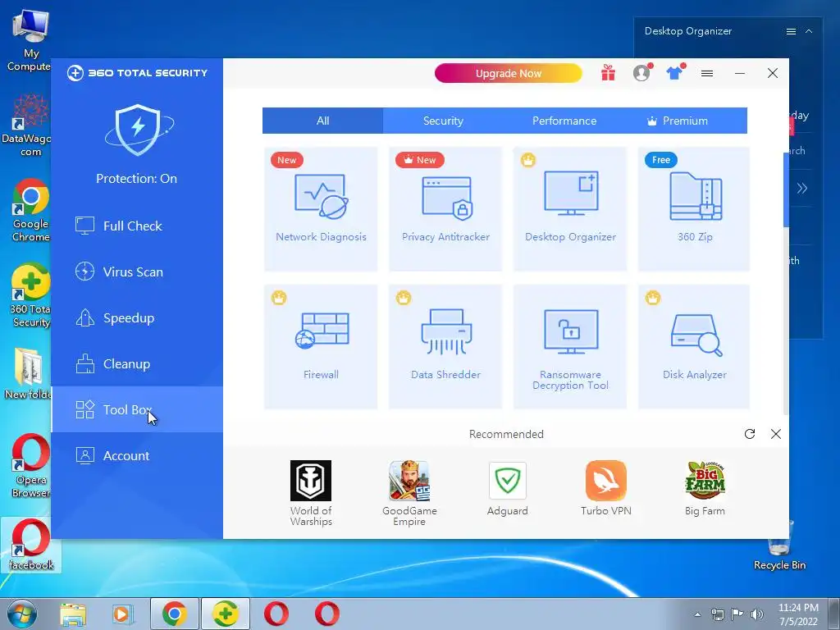The height and width of the screenshot is (630, 840).
Task: Switch to the Performance tab
Action: tap(564, 121)
